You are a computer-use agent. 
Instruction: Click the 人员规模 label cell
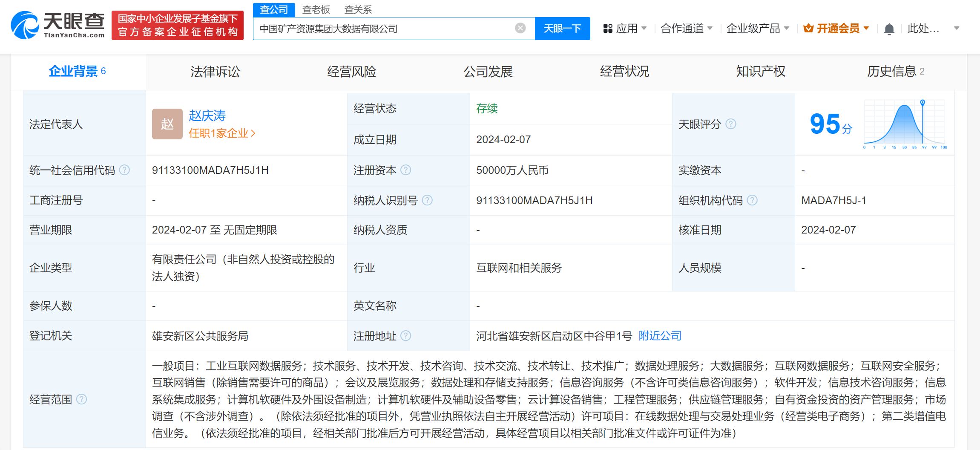point(733,268)
